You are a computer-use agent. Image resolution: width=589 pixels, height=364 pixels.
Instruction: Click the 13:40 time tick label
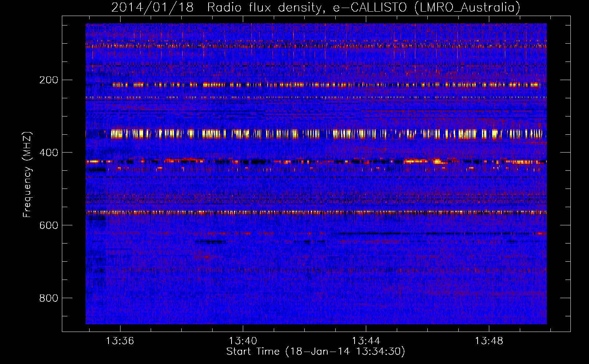tap(243, 341)
